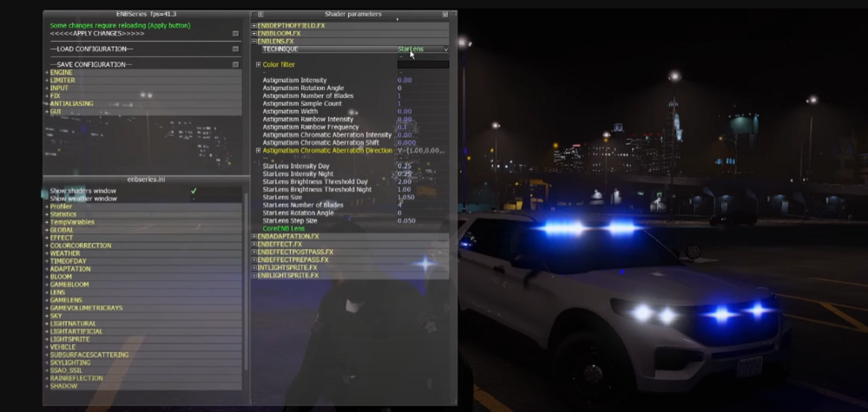Expand the SHADOW section
The width and height of the screenshot is (868, 412).
click(47, 386)
